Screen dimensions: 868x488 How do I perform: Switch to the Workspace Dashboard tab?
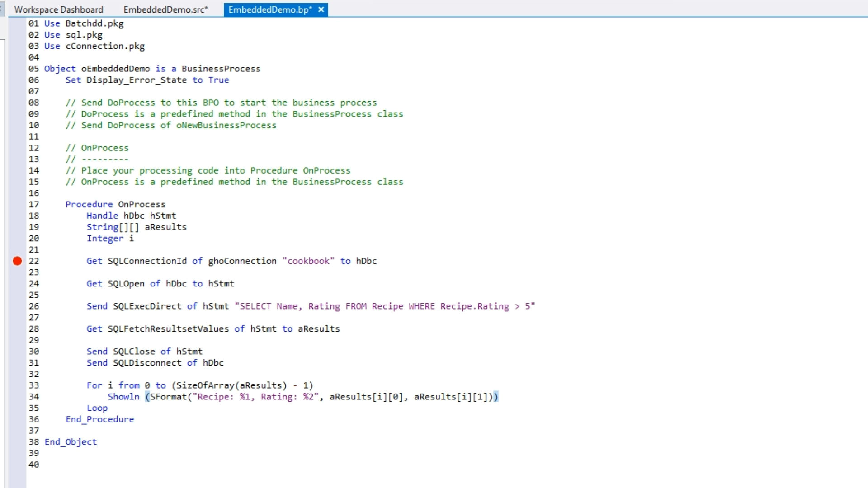pos(58,9)
